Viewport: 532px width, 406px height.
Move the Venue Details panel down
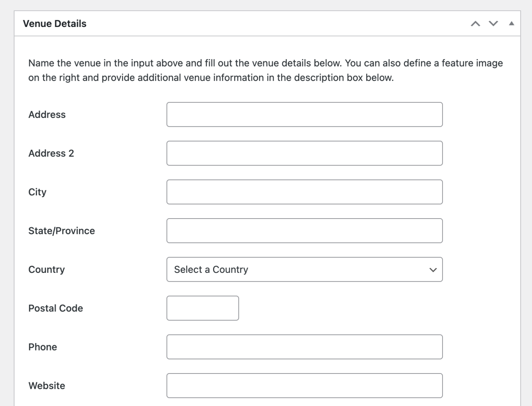493,24
